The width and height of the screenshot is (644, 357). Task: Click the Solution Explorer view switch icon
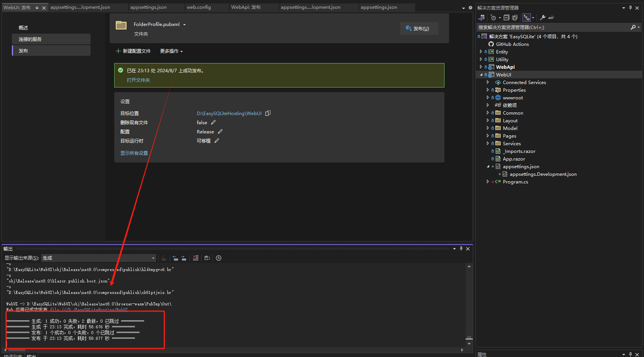pyautogui.click(x=482, y=18)
